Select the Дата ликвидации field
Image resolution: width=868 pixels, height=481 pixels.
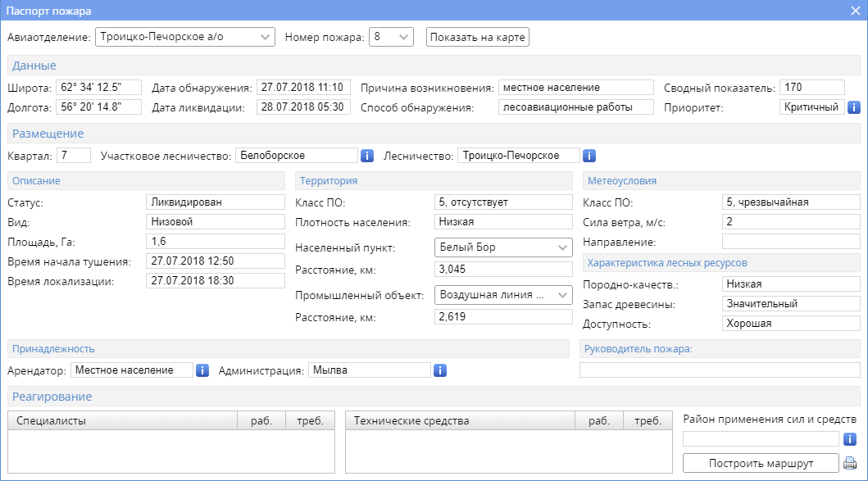coord(303,107)
